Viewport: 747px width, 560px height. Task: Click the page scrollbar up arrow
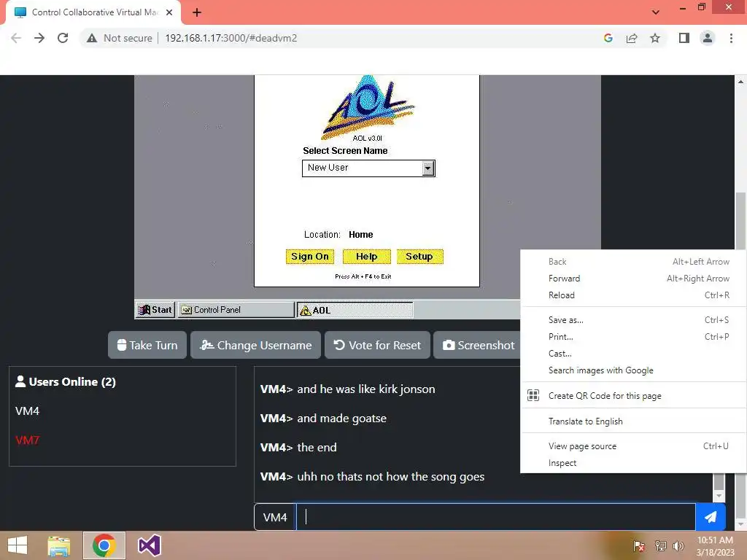click(741, 82)
